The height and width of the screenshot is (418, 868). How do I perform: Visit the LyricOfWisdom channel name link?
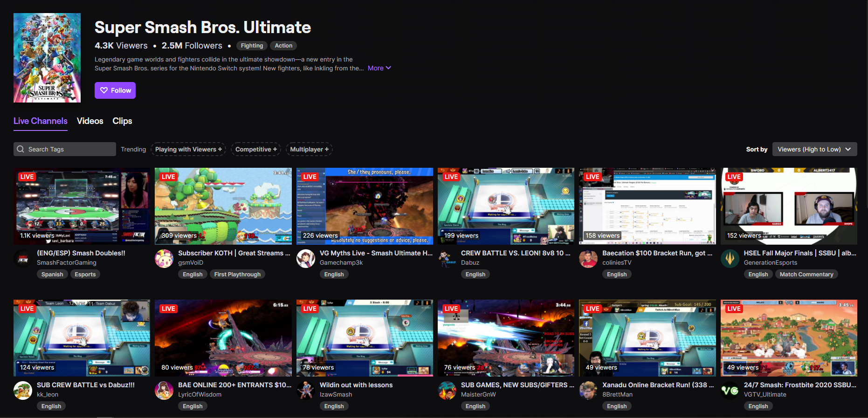pos(200,395)
